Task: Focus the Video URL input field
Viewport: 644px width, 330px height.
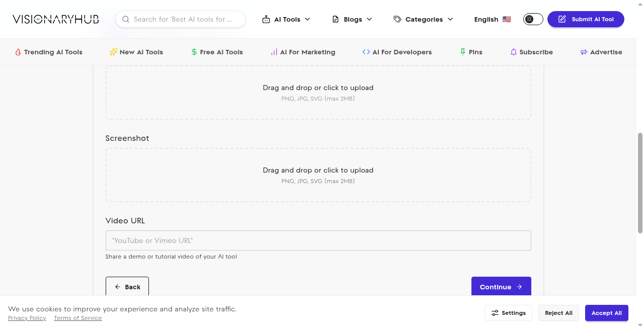Action: click(318, 240)
